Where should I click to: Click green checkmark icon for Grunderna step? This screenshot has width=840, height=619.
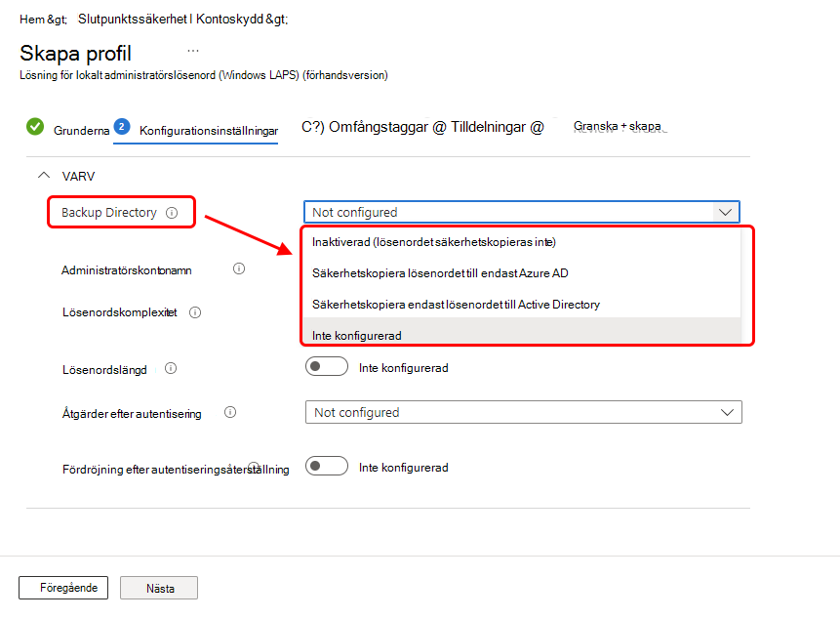pos(35,127)
